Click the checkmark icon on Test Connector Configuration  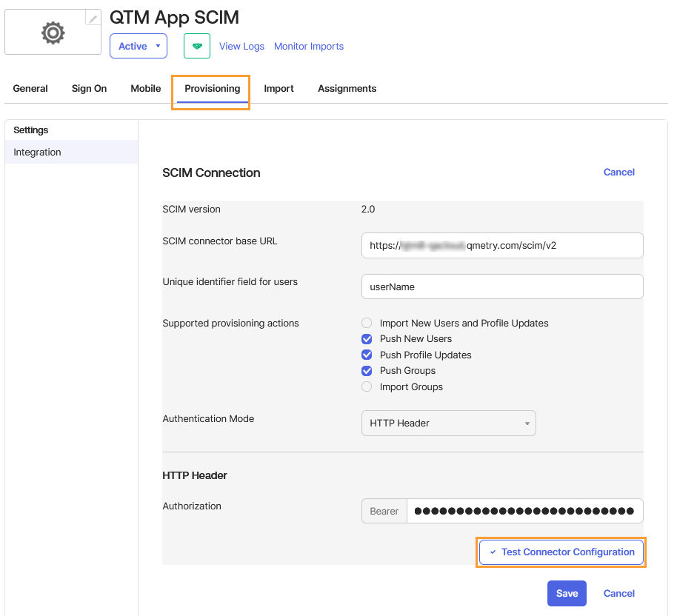point(492,552)
